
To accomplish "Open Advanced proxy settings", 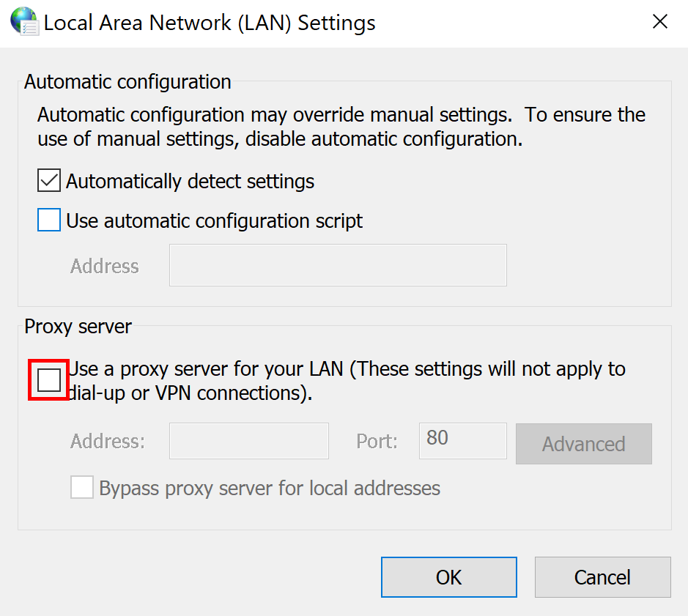I will coord(583,444).
